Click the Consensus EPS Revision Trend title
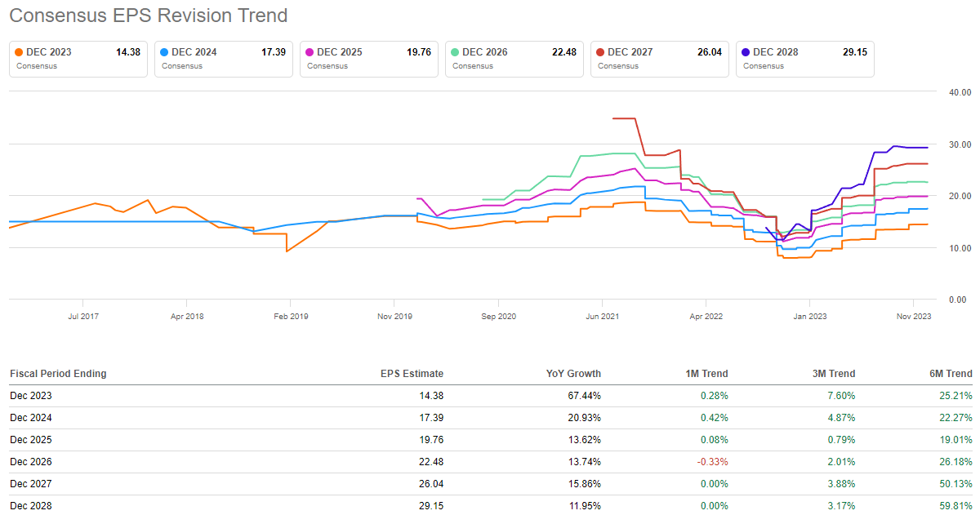The width and height of the screenshot is (980, 515). click(x=149, y=16)
